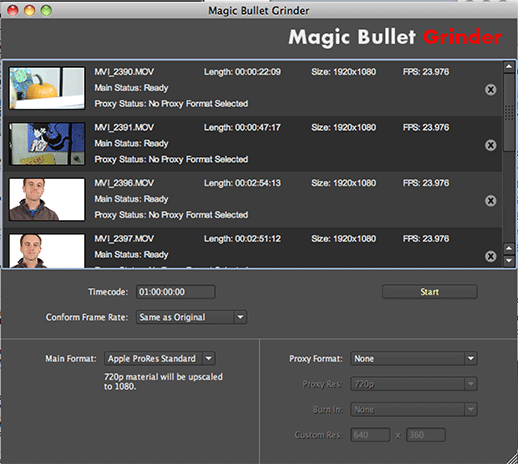The height and width of the screenshot is (464, 518).
Task: Click FPS: 23.976 of MVI_2397.MOV
Action: click(x=426, y=239)
